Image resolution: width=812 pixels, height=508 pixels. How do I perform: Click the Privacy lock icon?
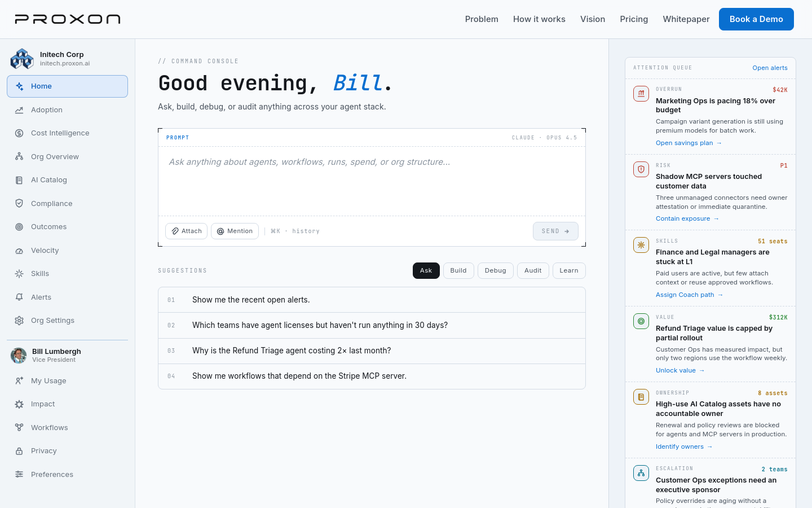(19, 451)
